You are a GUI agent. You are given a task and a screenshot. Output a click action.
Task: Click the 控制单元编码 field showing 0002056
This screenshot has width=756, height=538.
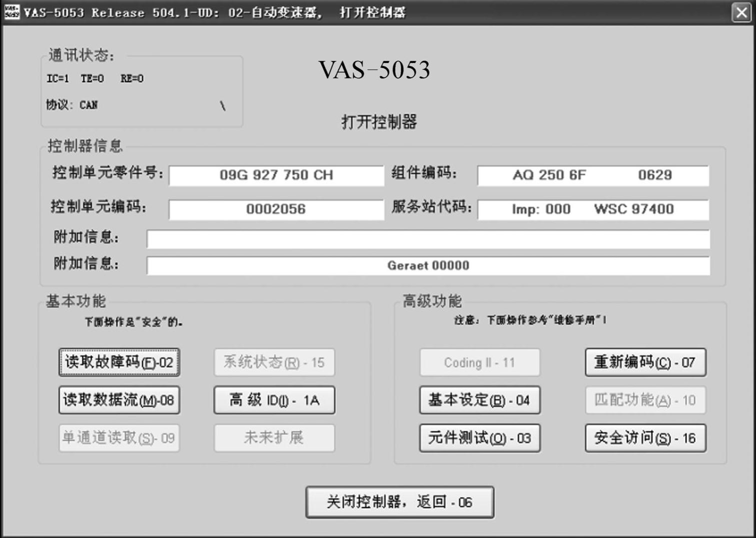[276, 209]
